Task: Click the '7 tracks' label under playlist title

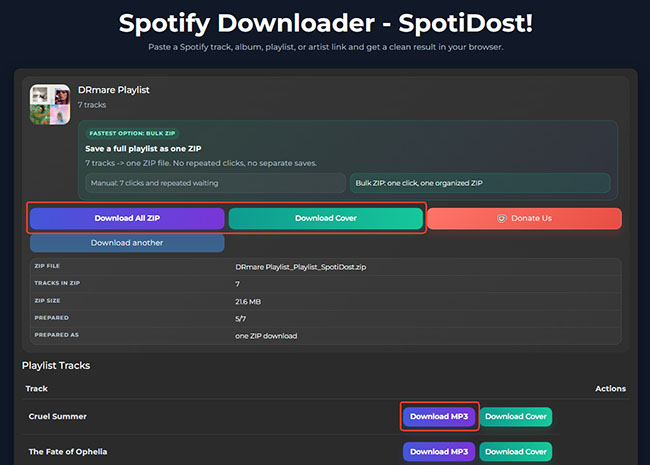Action: pyautogui.click(x=92, y=105)
